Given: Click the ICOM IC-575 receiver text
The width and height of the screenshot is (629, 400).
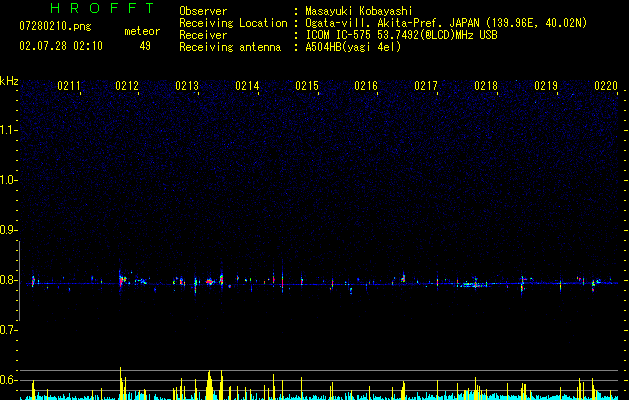Looking at the screenshot, I should 401,35.
